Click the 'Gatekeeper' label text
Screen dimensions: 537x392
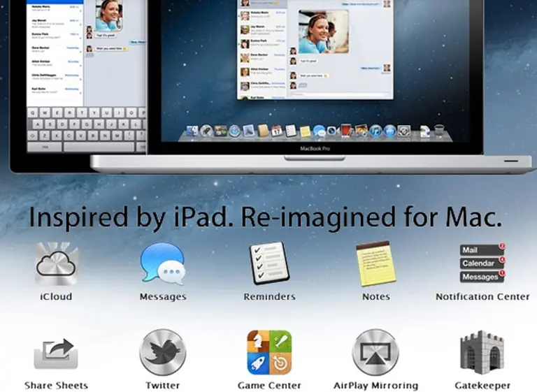[x=482, y=386]
